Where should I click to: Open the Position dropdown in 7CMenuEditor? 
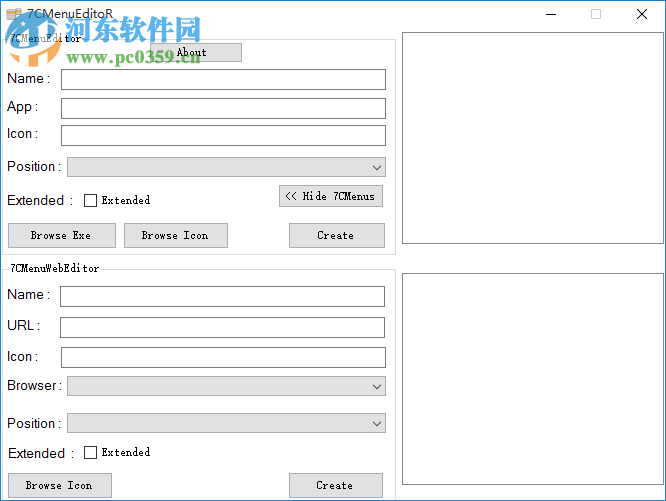226,167
